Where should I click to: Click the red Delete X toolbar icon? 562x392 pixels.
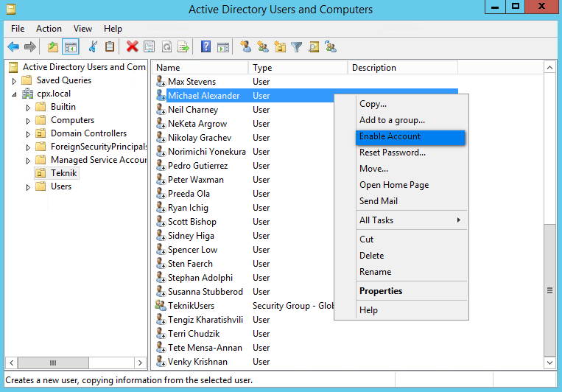133,47
